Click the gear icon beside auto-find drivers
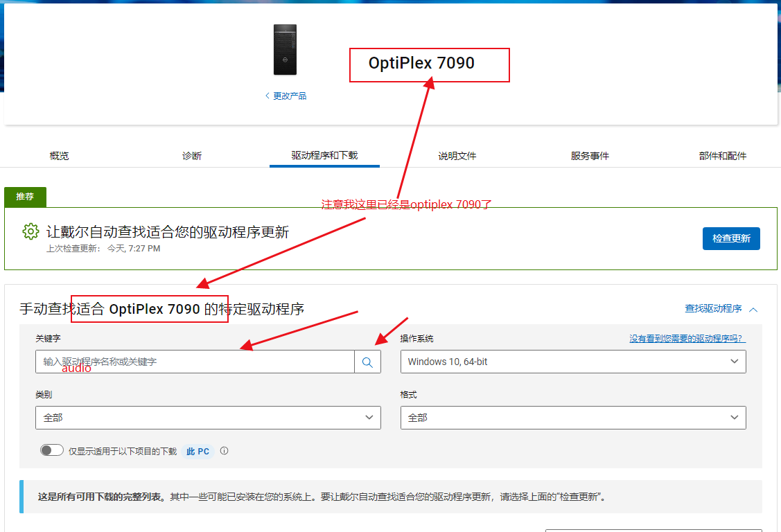The height and width of the screenshot is (532, 781). 30,231
